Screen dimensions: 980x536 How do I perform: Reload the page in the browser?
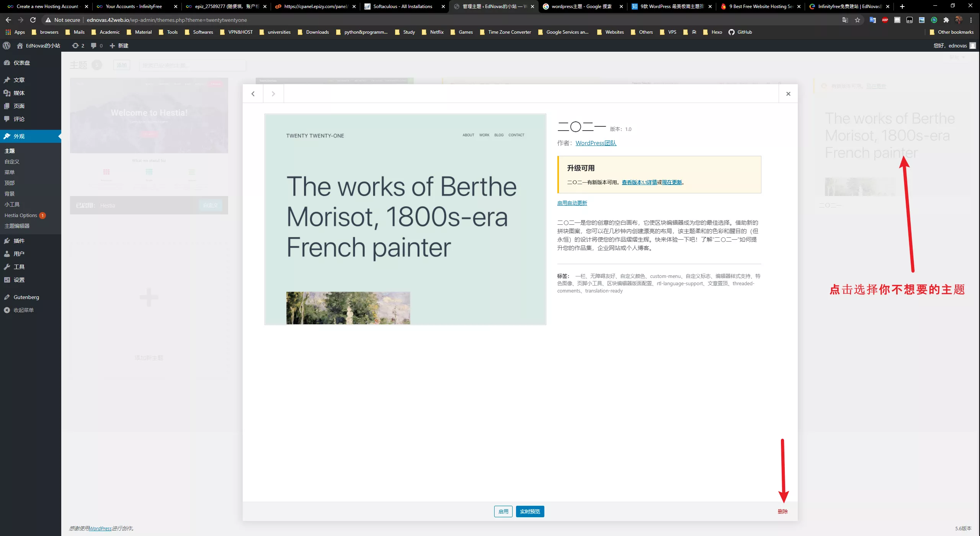click(x=33, y=20)
